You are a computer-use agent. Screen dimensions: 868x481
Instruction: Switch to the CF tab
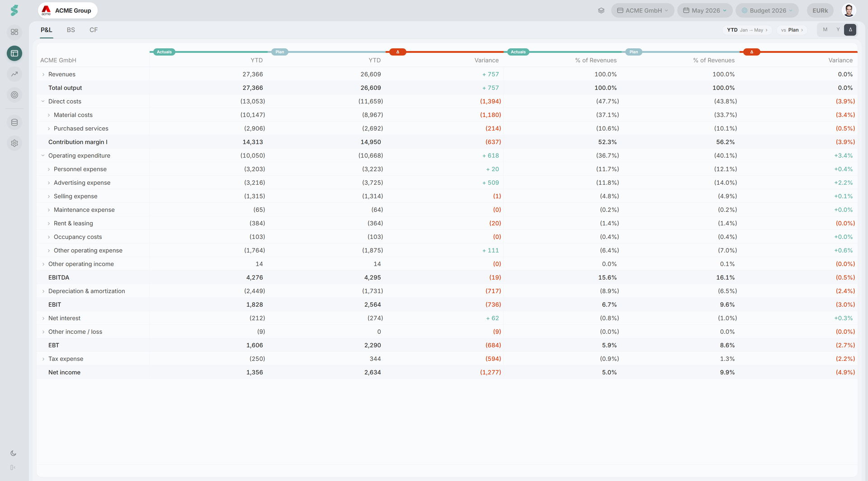[94, 30]
